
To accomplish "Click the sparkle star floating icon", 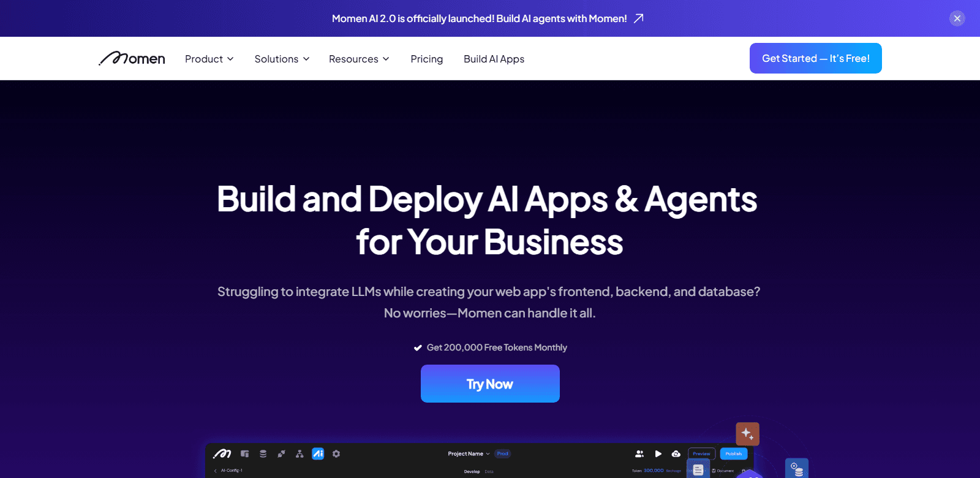I will 748,434.
